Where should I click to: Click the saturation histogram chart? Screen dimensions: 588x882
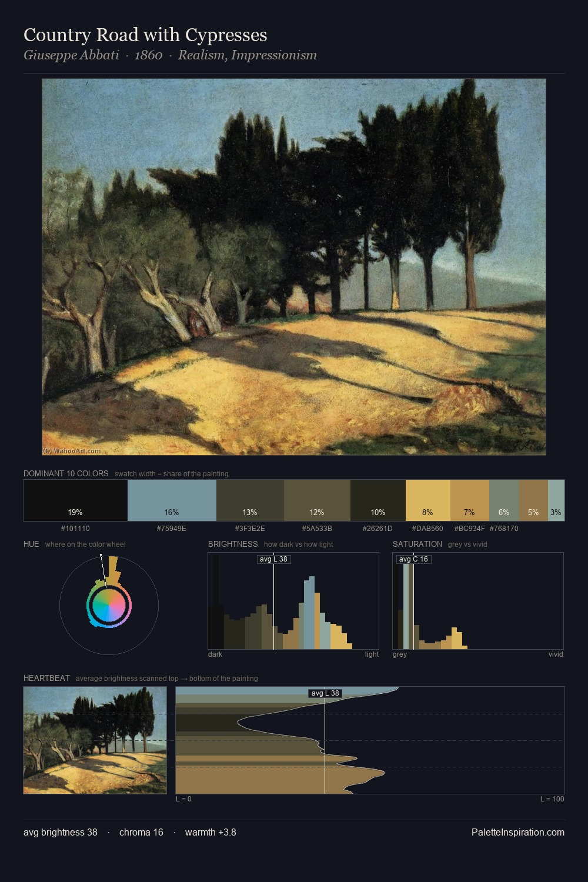click(x=478, y=601)
